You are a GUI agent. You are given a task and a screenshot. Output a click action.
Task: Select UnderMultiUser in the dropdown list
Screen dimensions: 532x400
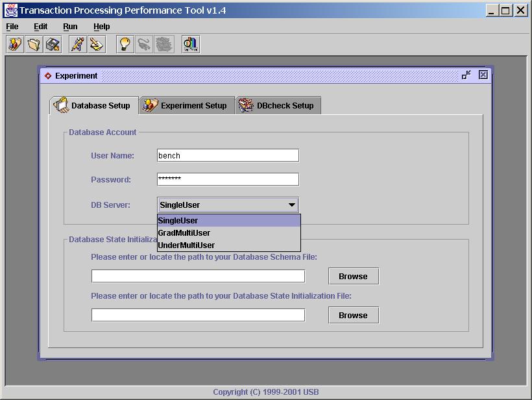tap(229, 245)
